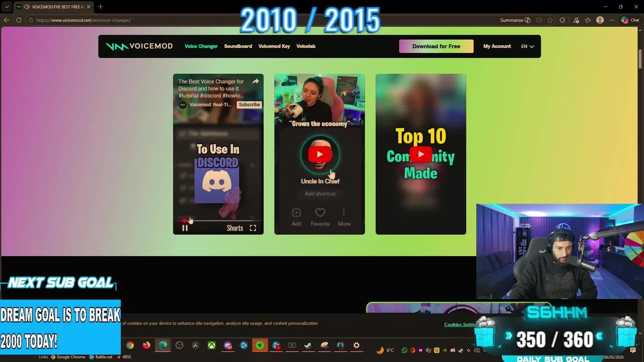Viewport: 644px width, 362px height.
Task: View site information lock icon
Action: coord(31,20)
